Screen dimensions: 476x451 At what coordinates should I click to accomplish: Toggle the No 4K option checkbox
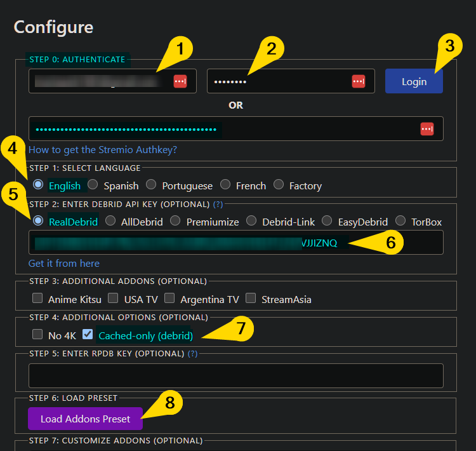[x=37, y=334]
